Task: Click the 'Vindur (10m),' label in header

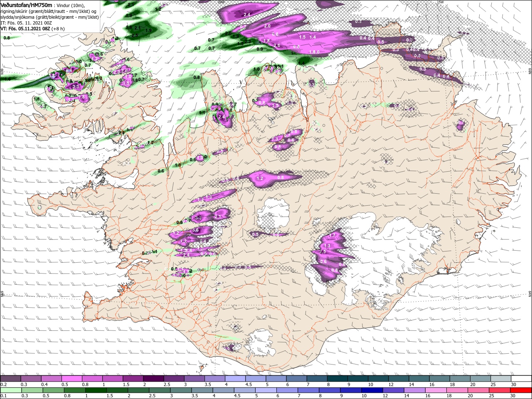Action: [70, 5]
